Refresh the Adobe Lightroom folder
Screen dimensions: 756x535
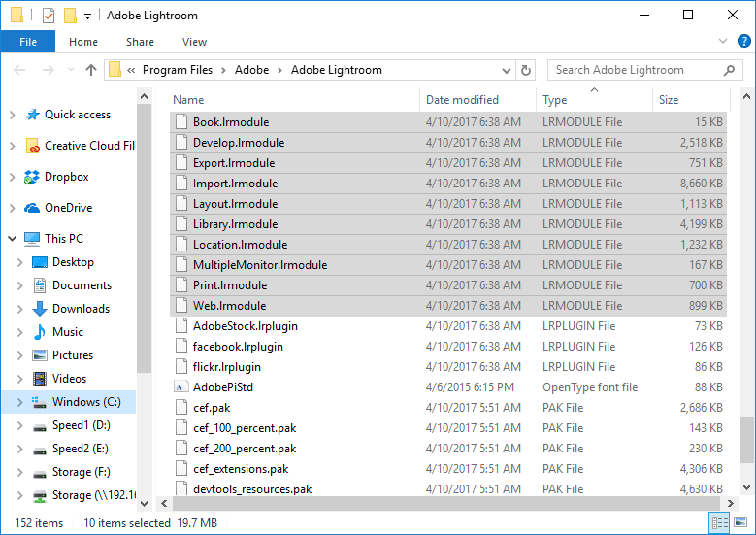pyautogui.click(x=526, y=71)
